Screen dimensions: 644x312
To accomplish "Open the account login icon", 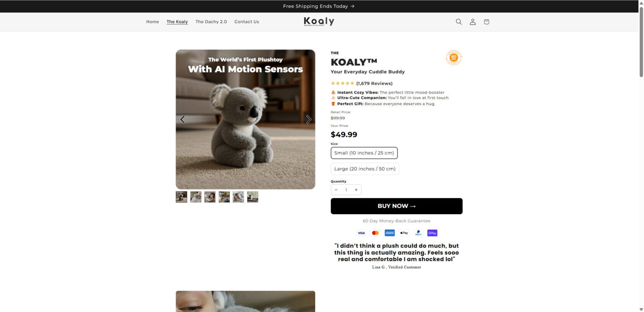I will (x=473, y=22).
